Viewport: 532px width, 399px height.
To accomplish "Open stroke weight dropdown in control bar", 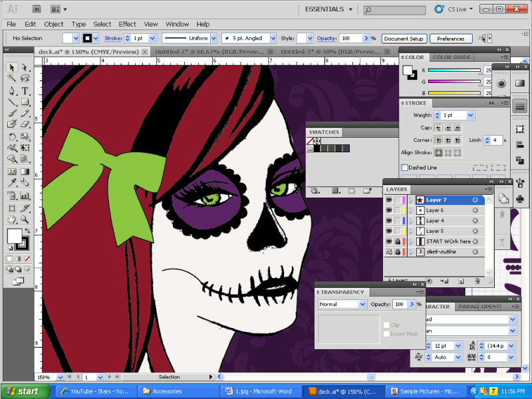I will tap(152, 39).
